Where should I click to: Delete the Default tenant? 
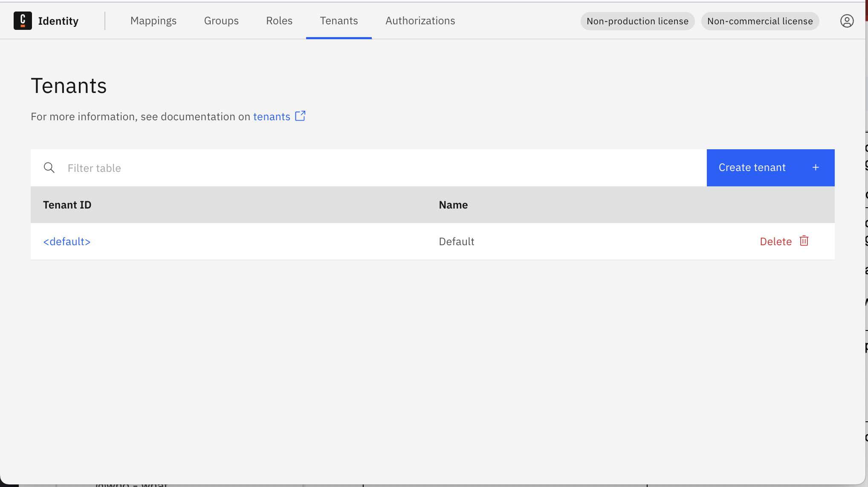click(776, 241)
